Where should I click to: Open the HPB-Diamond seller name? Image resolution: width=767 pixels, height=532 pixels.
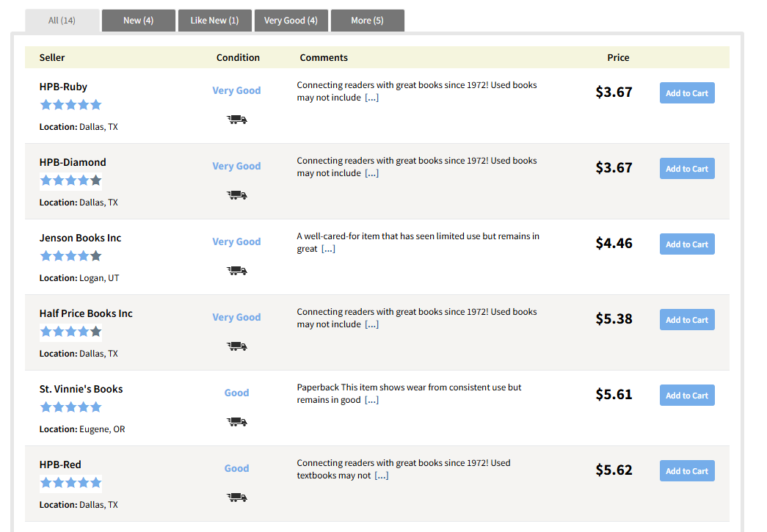73,162
